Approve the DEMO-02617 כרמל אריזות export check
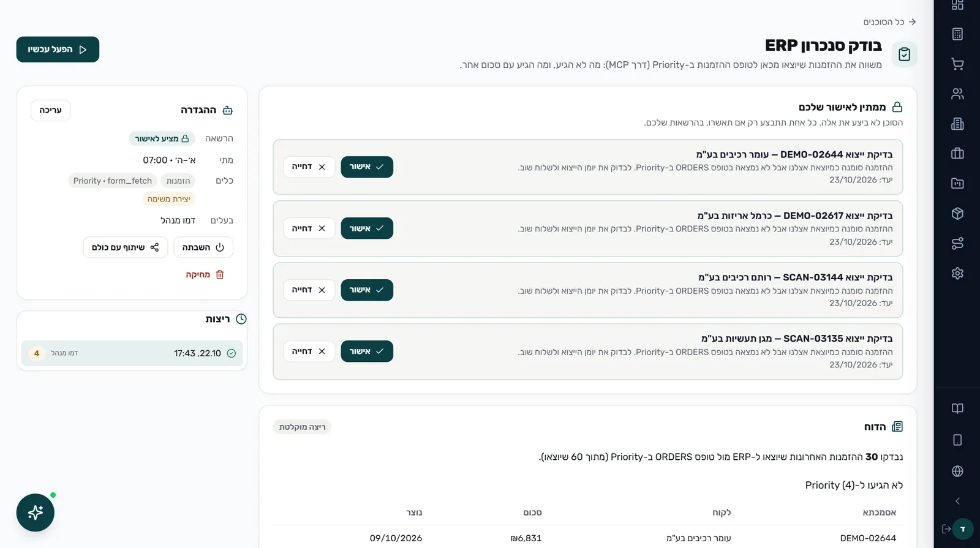This screenshot has width=980, height=548. coord(367,228)
